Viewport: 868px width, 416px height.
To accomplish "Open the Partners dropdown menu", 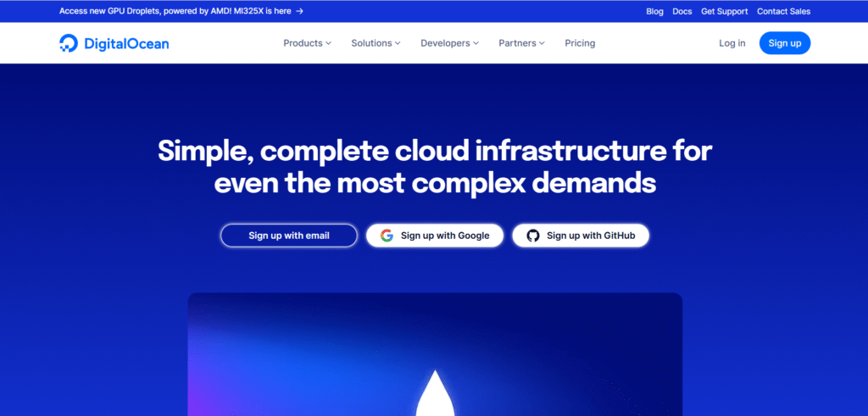I will tap(521, 43).
